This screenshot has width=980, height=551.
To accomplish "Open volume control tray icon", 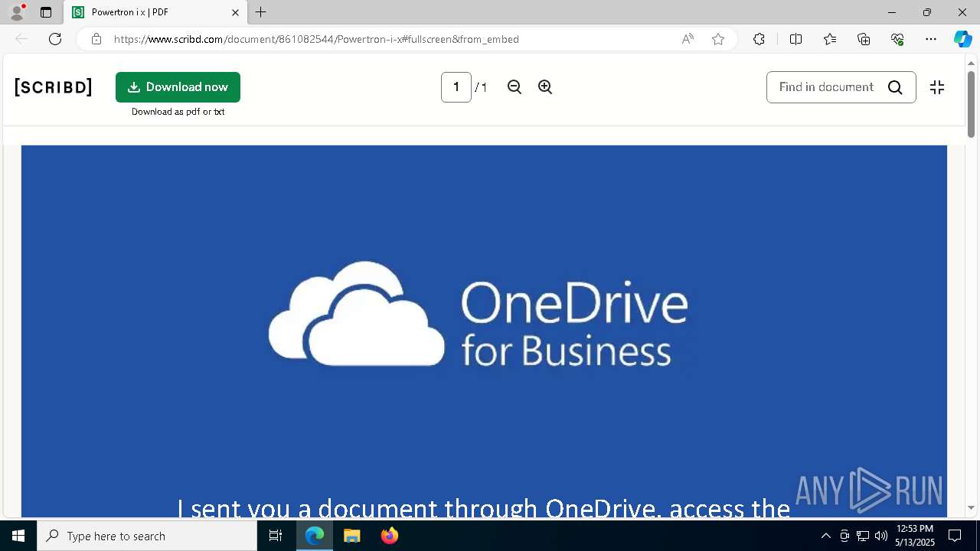I will coord(881,536).
